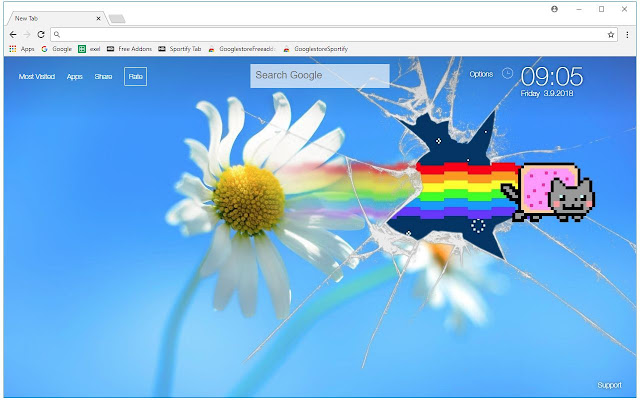Open the Options settings link
The width and height of the screenshot is (640, 400).
pos(481,74)
